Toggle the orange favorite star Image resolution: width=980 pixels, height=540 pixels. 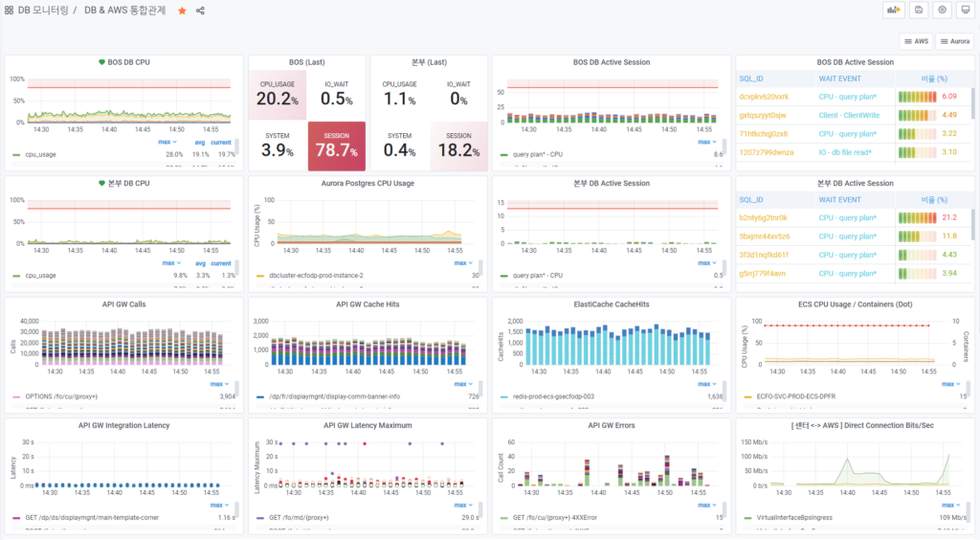click(x=182, y=11)
